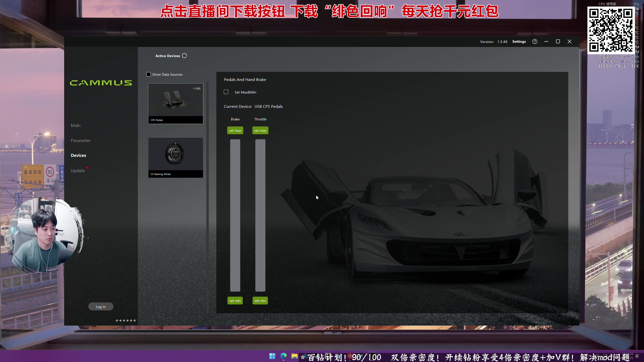Image resolution: width=644 pixels, height=362 pixels.
Task: Select the Devices menu item
Action: (x=78, y=155)
